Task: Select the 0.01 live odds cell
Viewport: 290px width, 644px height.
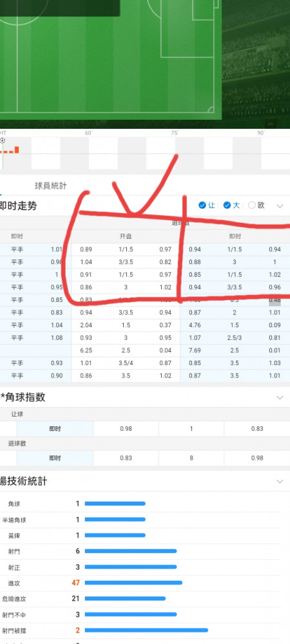Action: click(x=275, y=351)
